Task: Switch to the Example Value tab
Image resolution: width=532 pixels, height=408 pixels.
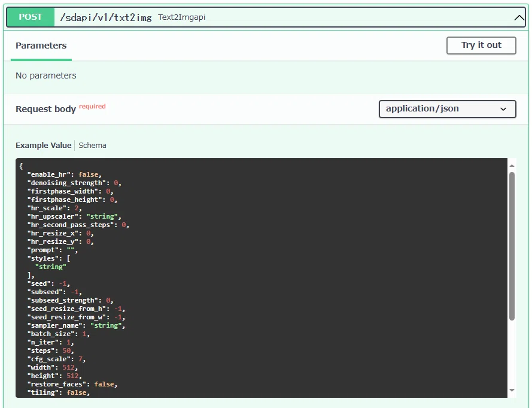Action: tap(44, 146)
